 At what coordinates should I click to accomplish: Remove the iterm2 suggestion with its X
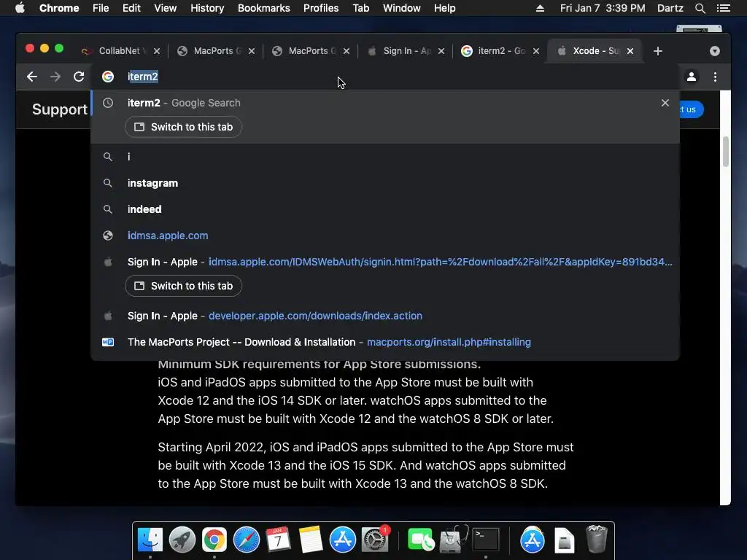665,103
